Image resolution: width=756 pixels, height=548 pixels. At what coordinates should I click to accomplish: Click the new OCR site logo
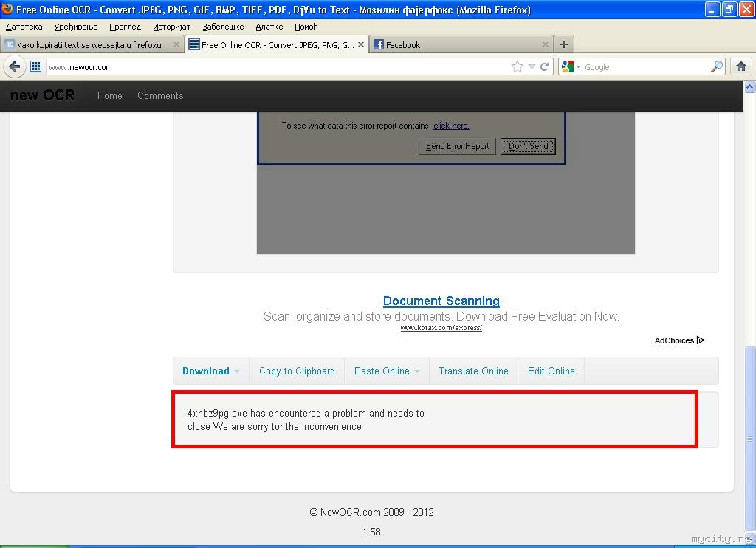coord(42,95)
